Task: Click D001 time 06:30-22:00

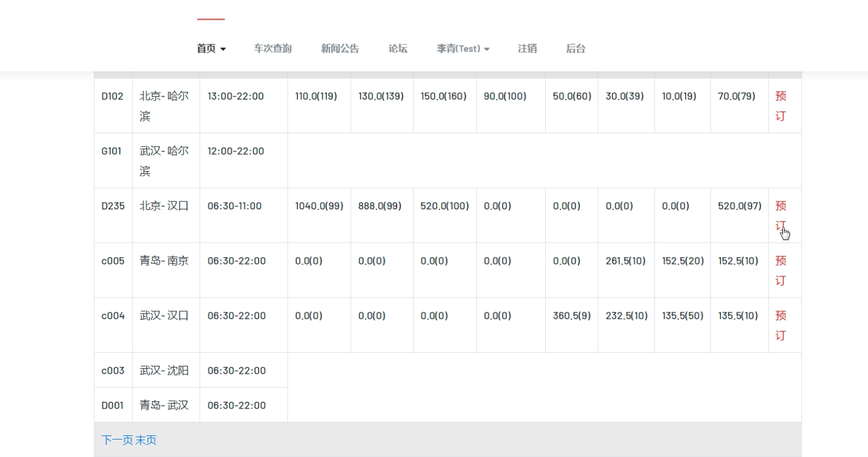Action: coord(236,405)
